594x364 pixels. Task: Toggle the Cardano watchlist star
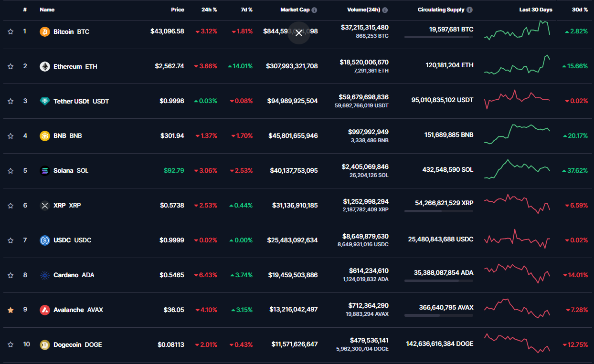[11, 275]
